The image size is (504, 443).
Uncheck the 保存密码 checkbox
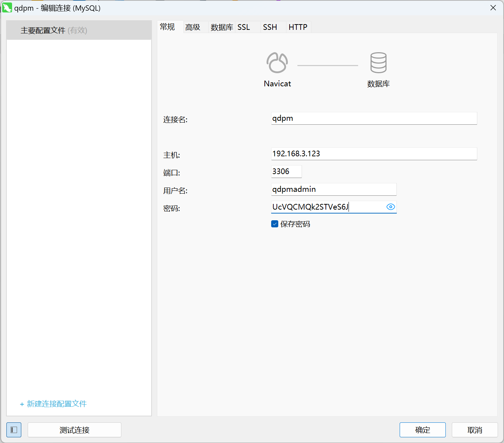coord(275,224)
